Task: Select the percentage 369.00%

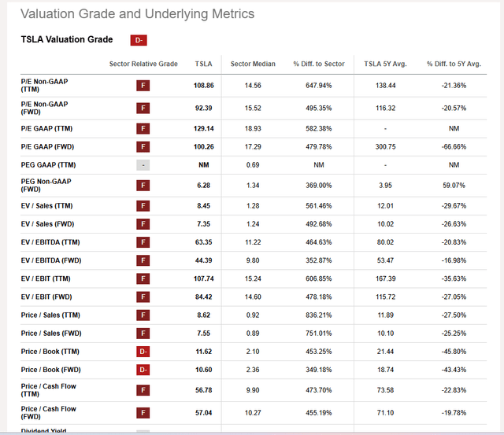Action: [x=319, y=186]
